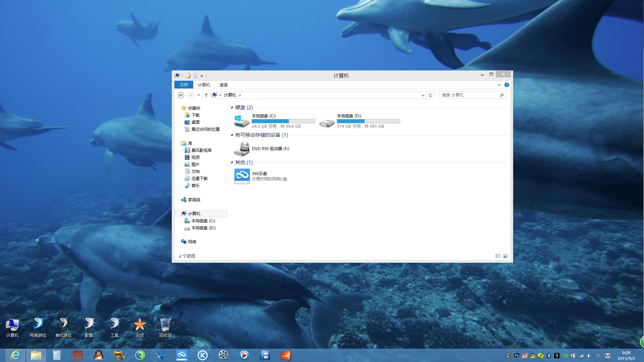The width and height of the screenshot is (644, 362).
Task: Click volume speaker icon in system tray
Action: (x=589, y=356)
